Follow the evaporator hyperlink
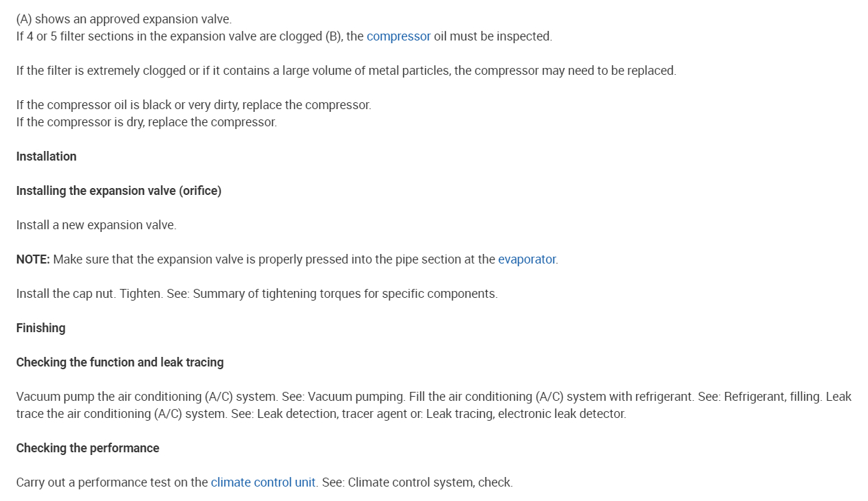The height and width of the screenshot is (501, 868). point(527,259)
